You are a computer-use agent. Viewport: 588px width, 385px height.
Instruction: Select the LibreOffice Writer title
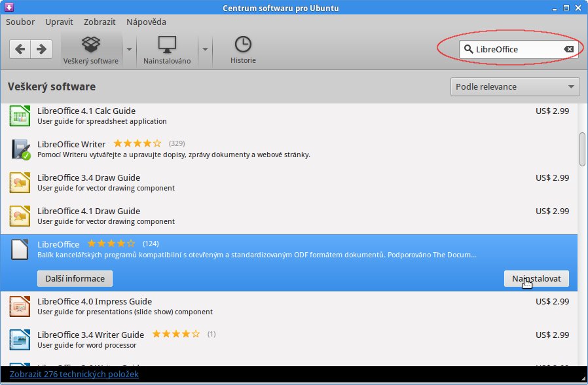(x=71, y=144)
